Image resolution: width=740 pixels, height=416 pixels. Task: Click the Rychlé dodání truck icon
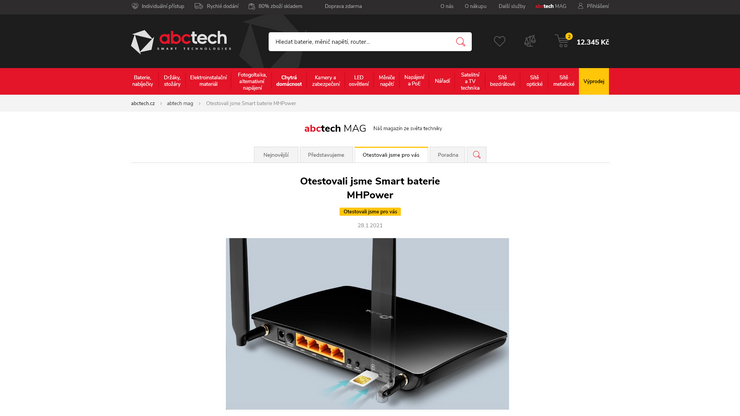tap(199, 6)
